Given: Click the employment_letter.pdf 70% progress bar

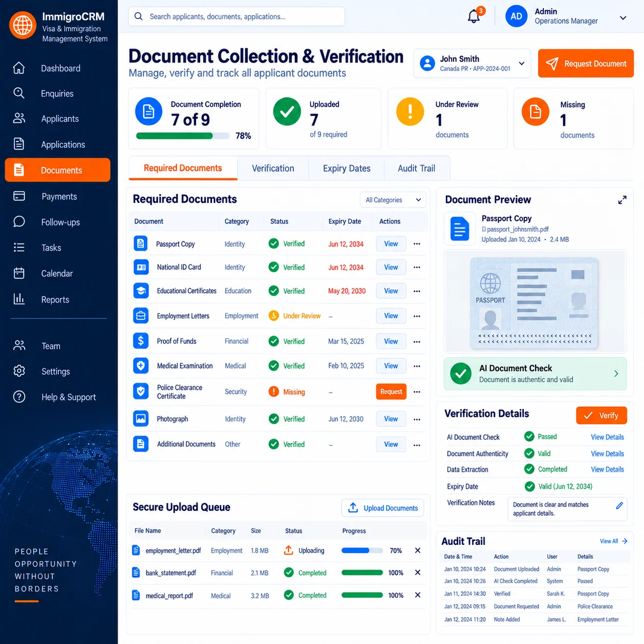Looking at the screenshot, I should (x=362, y=551).
